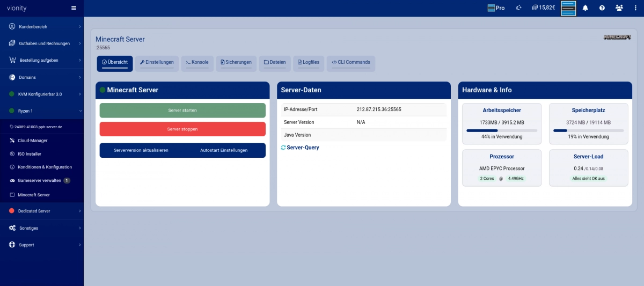Screen dimensions: 644x286
Task: Switch to the Konsole tab
Action: pyautogui.click(x=197, y=63)
